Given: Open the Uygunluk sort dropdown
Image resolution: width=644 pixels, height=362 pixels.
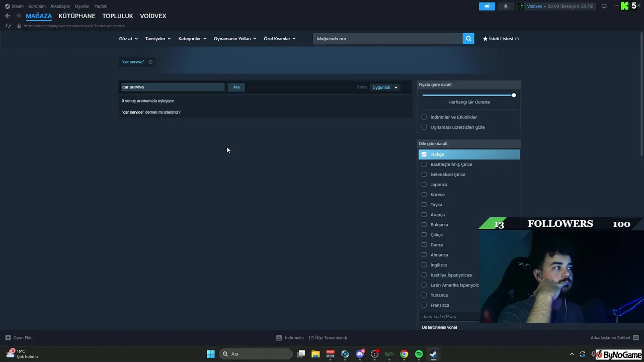Looking at the screenshot, I should 385,87.
